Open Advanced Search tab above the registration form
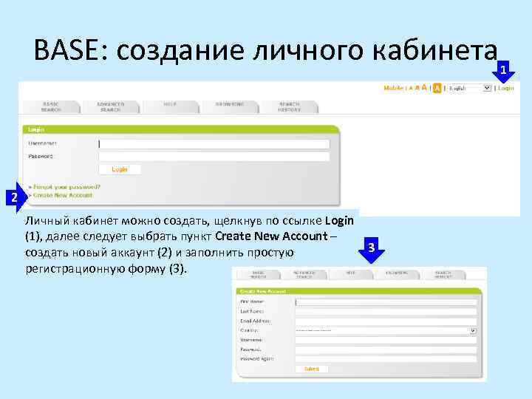This screenshot has width=532, height=399. tap(304, 275)
